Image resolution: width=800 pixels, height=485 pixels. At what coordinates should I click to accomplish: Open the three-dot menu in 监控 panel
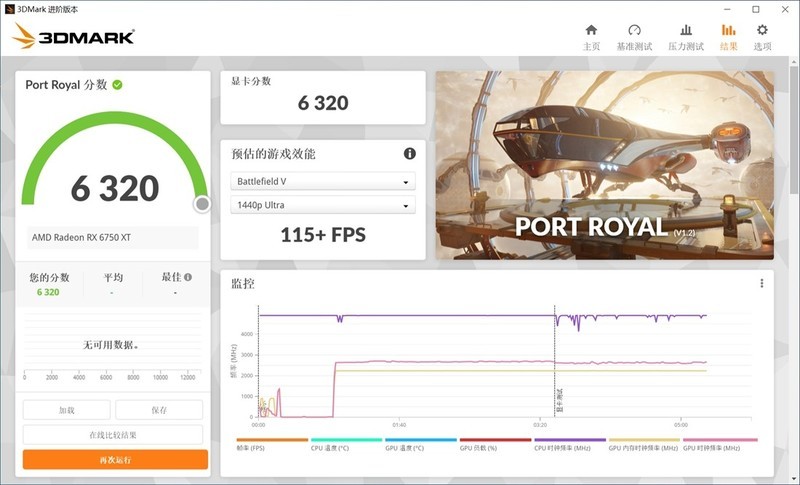point(762,283)
